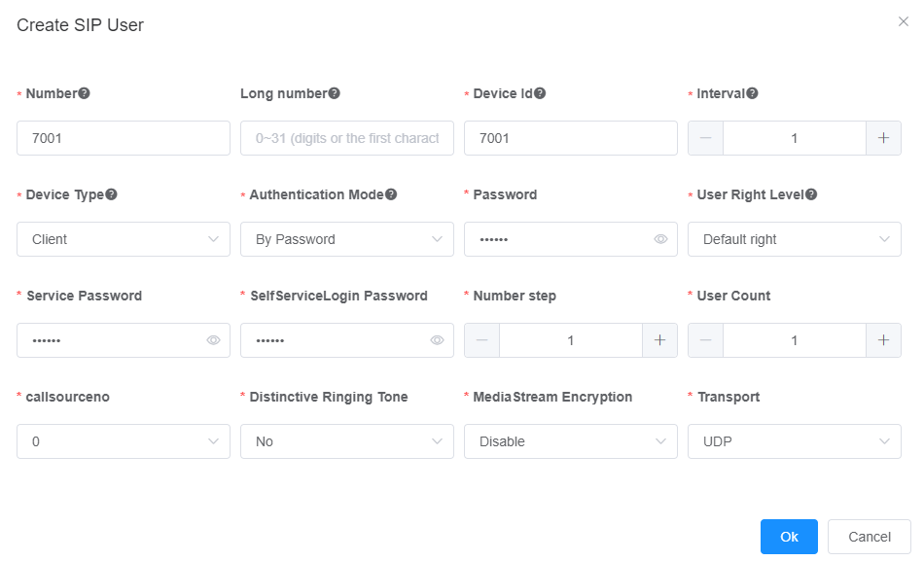Click the User Right Level help icon
This screenshot has height=561, width=924.
[811, 193]
